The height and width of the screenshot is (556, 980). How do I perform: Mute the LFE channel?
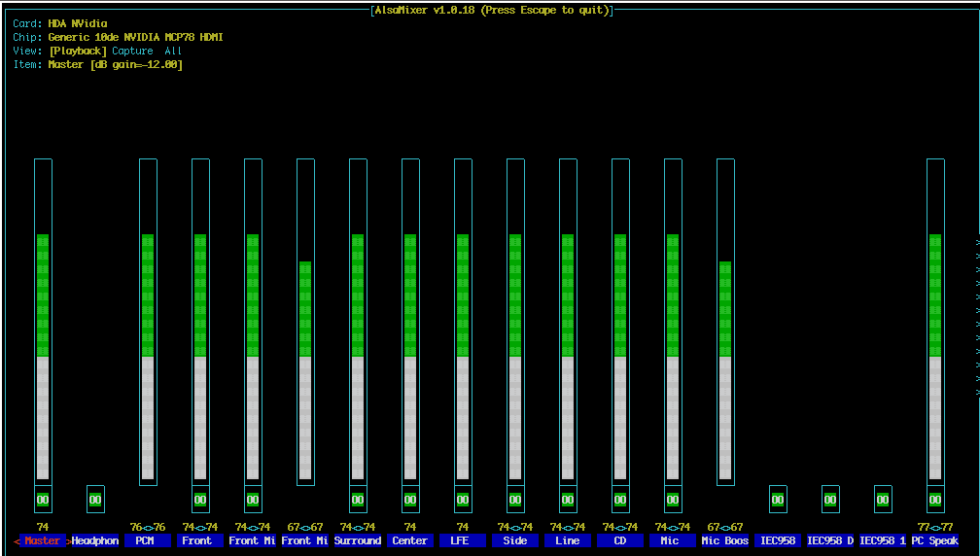point(463,500)
